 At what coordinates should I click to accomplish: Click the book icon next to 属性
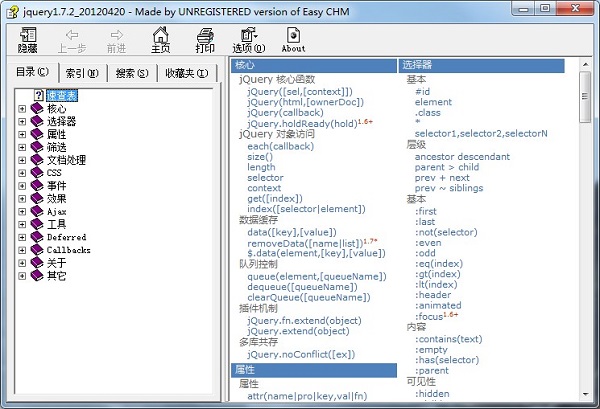coord(37,134)
